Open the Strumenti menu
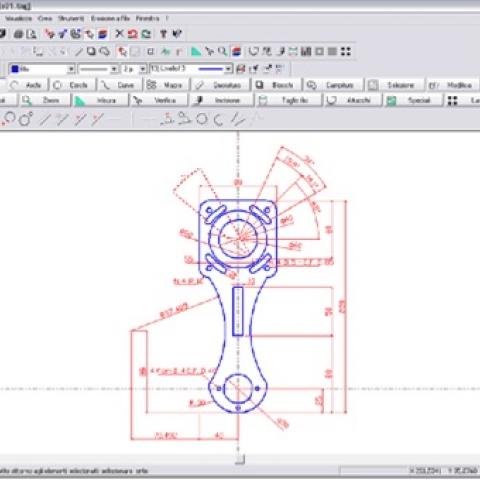 pyautogui.click(x=71, y=18)
